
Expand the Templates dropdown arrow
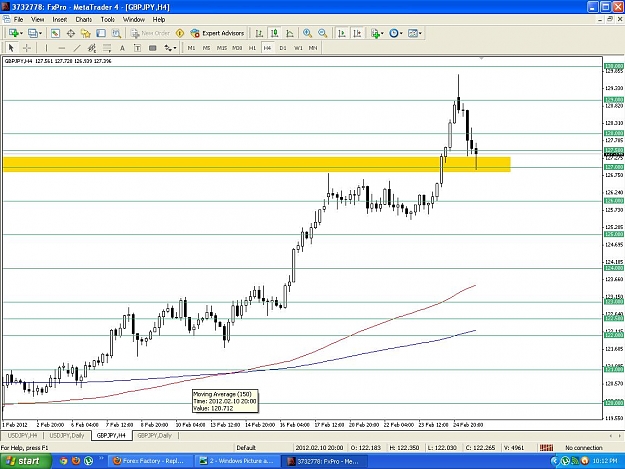pyautogui.click(x=420, y=33)
